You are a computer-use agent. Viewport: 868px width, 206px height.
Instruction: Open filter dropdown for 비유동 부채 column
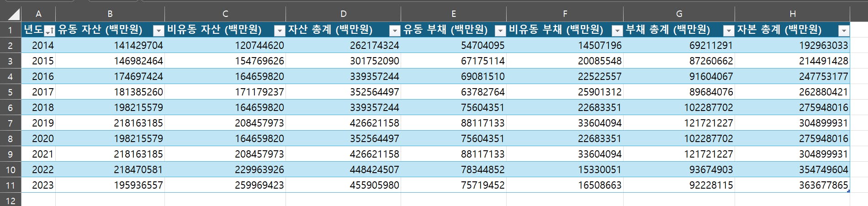[617, 31]
